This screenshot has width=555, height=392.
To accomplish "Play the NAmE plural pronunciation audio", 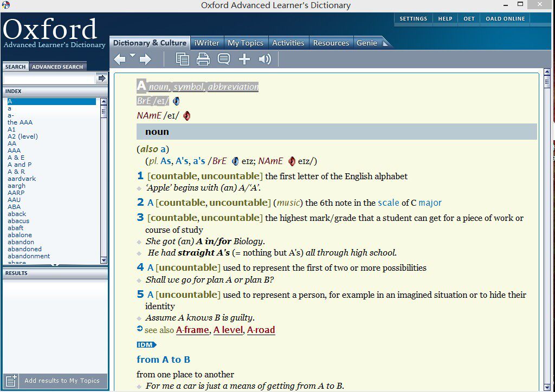I will pyautogui.click(x=292, y=161).
